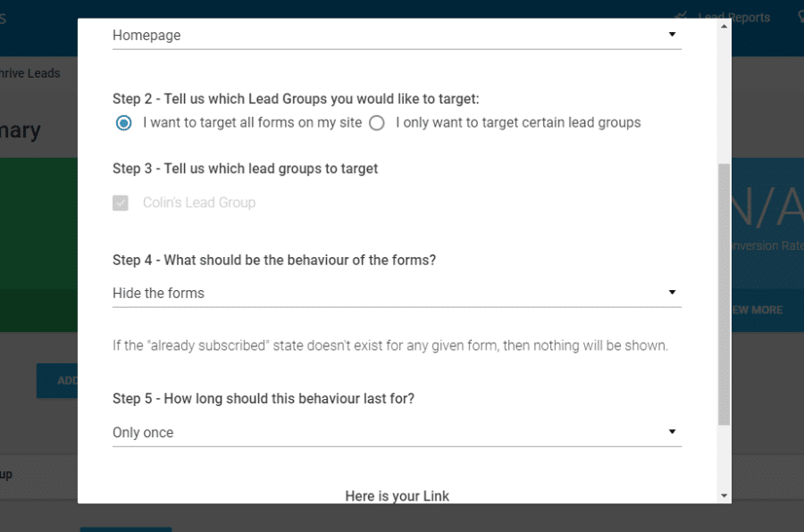Click the dialog's vertical scrollbar thumb
This screenshot has width=804, height=532.
724,295
